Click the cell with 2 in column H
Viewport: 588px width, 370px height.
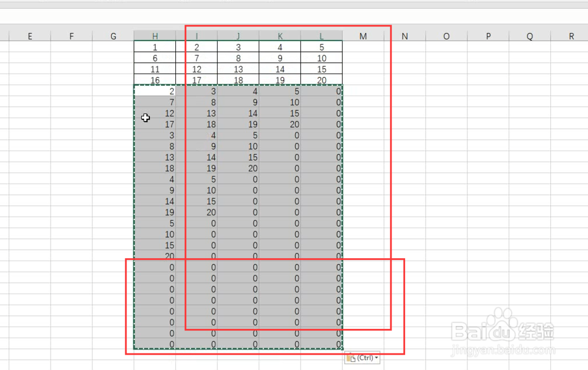pyautogui.click(x=155, y=91)
